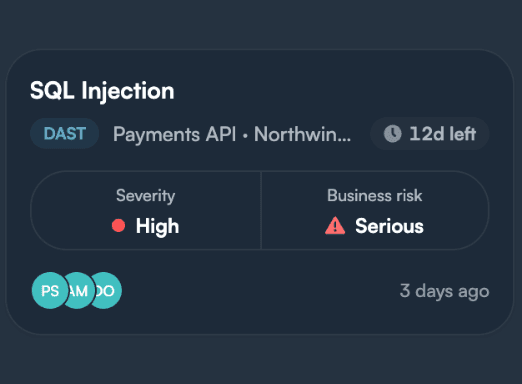Click empty card space between avatars and timestamp
Image resolution: width=522 pixels, height=384 pixels.
point(260,291)
